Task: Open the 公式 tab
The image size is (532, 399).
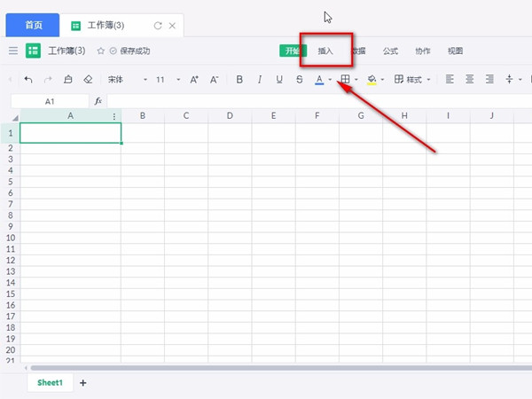Action: coord(391,51)
